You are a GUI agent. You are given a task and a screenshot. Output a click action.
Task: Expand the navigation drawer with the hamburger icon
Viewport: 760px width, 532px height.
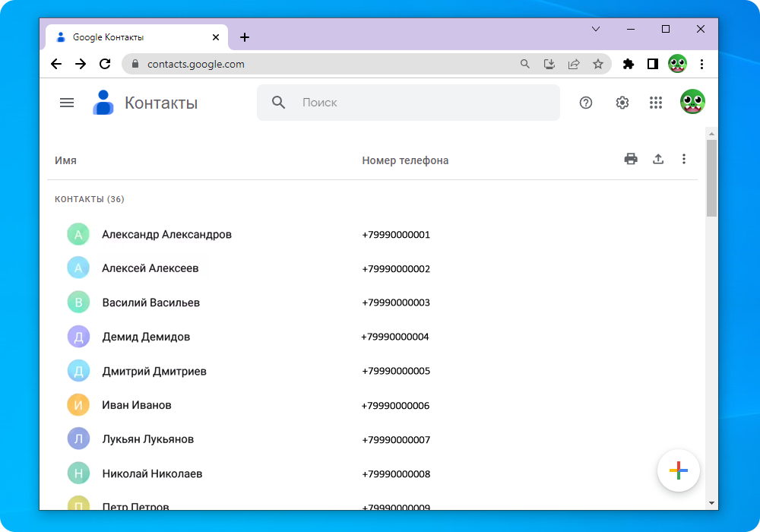[67, 102]
